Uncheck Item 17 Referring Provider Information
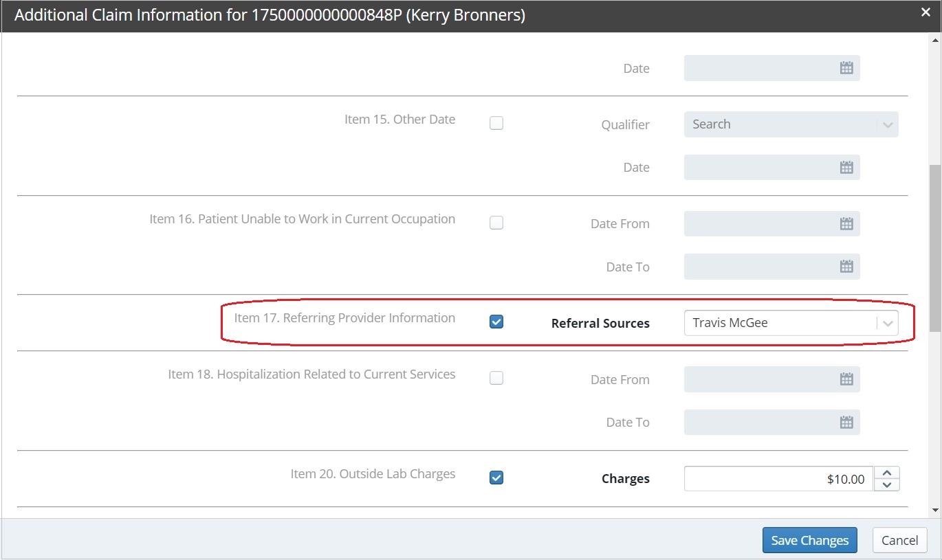 tap(496, 322)
